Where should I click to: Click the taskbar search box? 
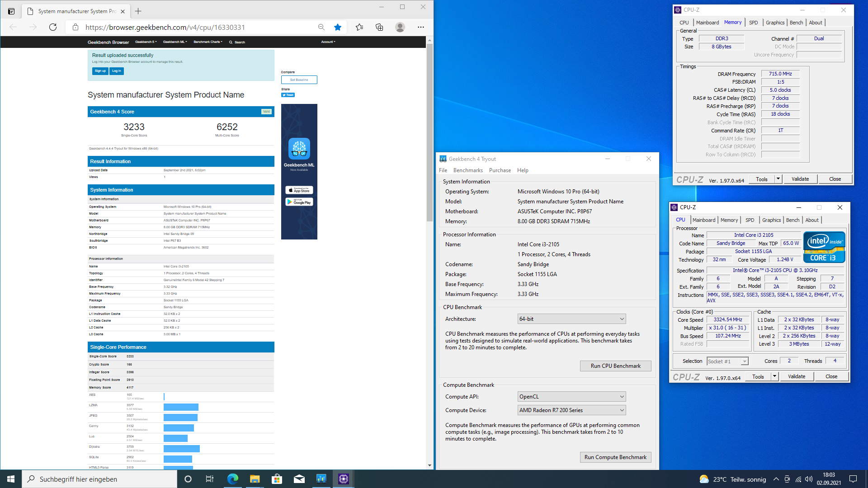99,479
